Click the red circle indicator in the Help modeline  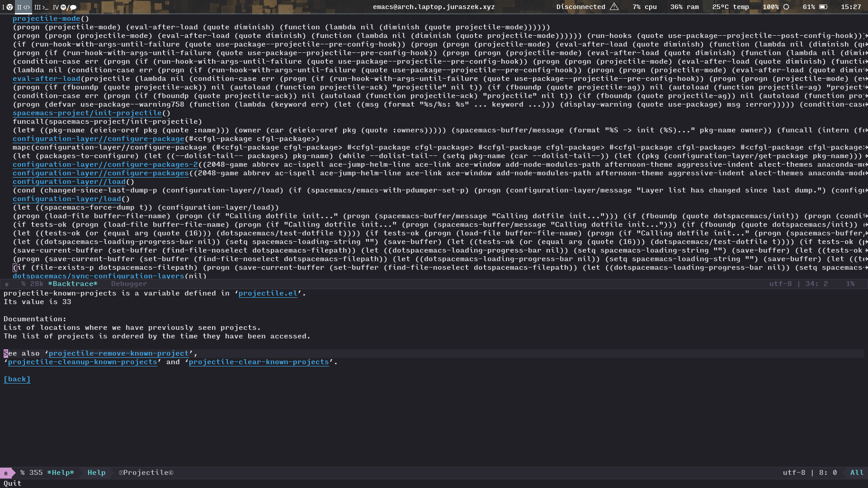pyautogui.click(x=5, y=473)
